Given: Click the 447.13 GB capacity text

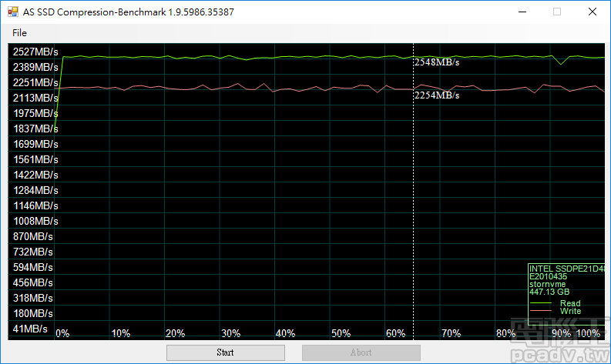Looking at the screenshot, I should tap(549, 292).
